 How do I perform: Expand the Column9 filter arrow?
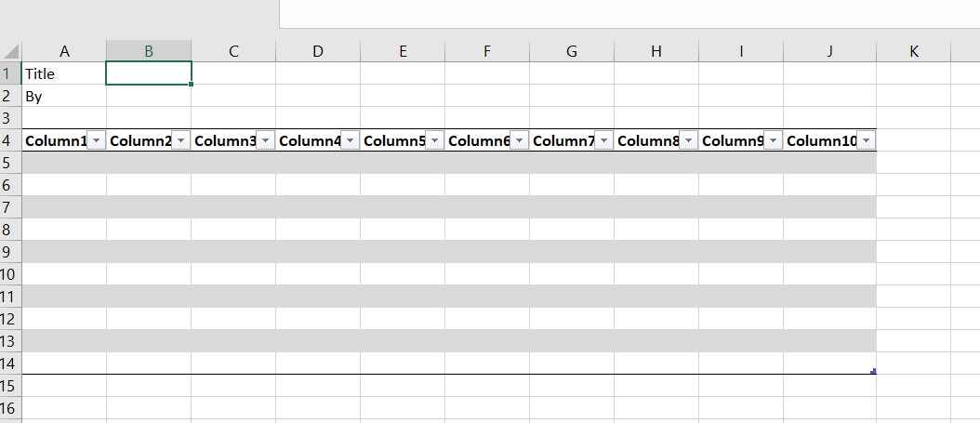tap(773, 140)
